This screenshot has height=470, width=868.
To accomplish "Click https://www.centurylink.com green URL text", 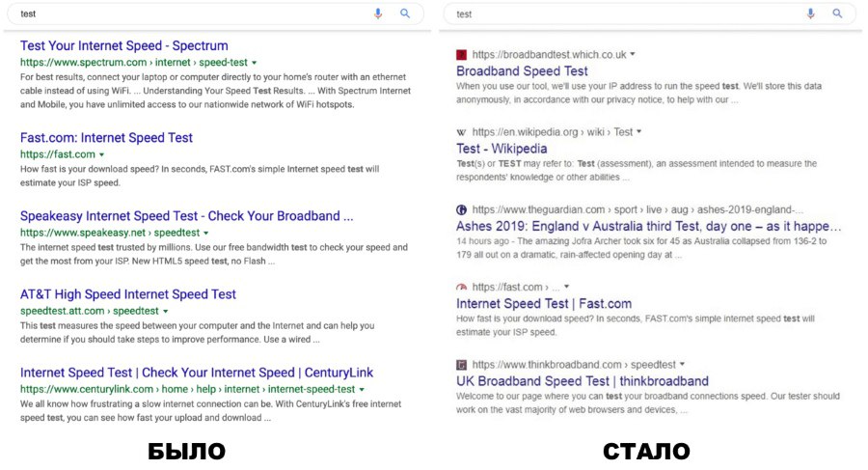I will pyautogui.click(x=87, y=390).
